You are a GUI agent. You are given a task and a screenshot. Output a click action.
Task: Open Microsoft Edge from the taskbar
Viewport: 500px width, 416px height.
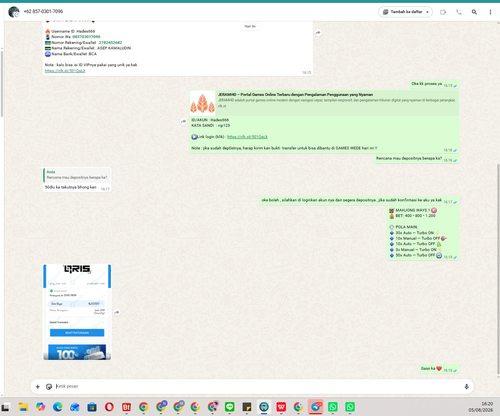point(58,407)
